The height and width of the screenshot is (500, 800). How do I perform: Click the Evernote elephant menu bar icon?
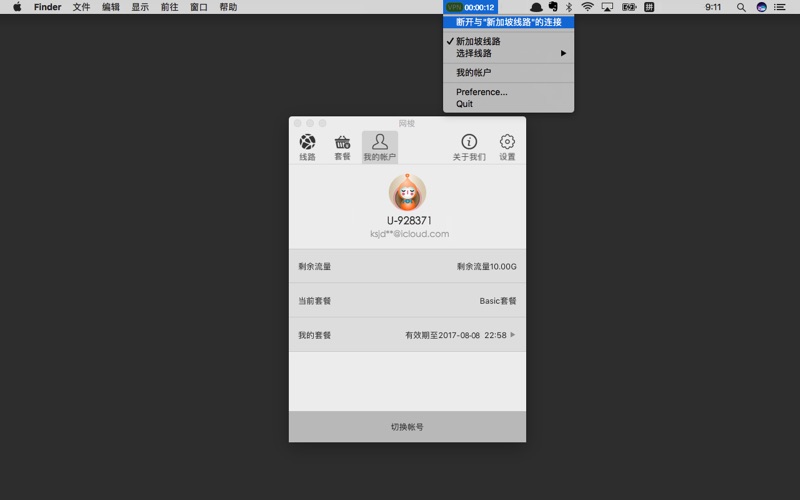[x=551, y=7]
